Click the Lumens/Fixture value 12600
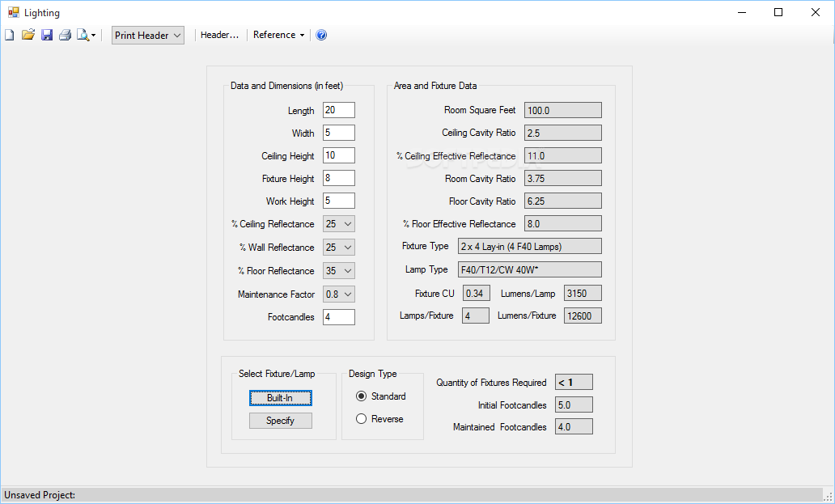 (x=583, y=316)
